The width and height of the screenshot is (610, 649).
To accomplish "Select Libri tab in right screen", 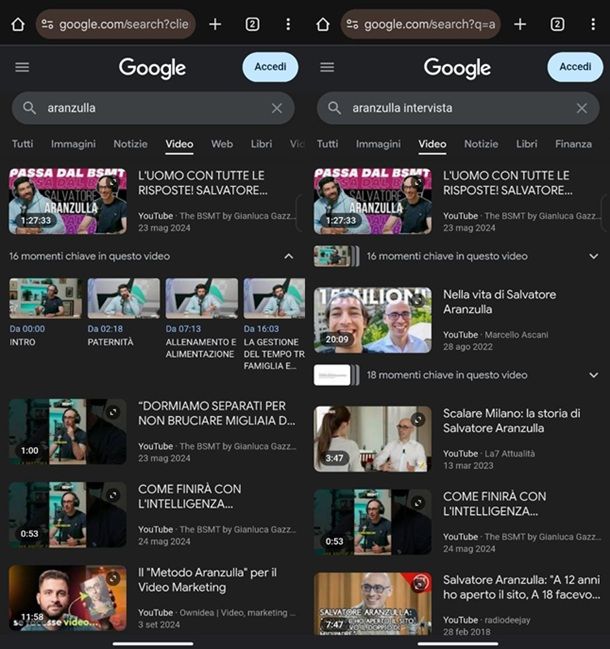I will click(x=526, y=144).
